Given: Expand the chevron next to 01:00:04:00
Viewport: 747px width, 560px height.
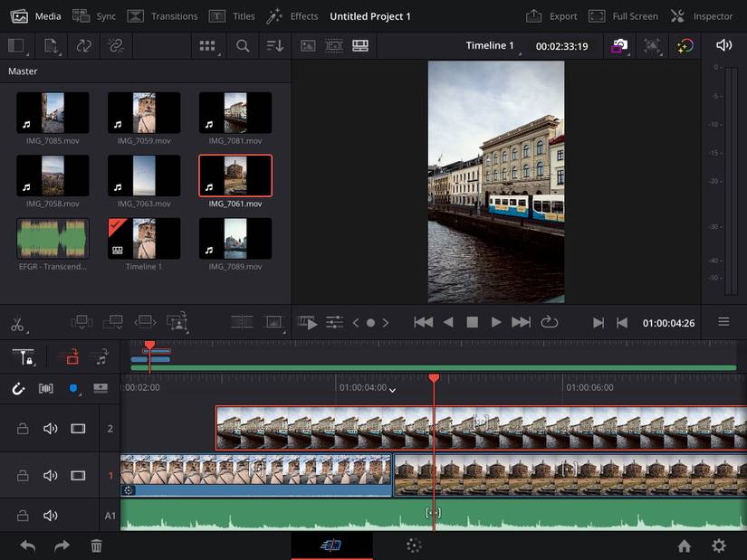Looking at the screenshot, I should [x=392, y=387].
